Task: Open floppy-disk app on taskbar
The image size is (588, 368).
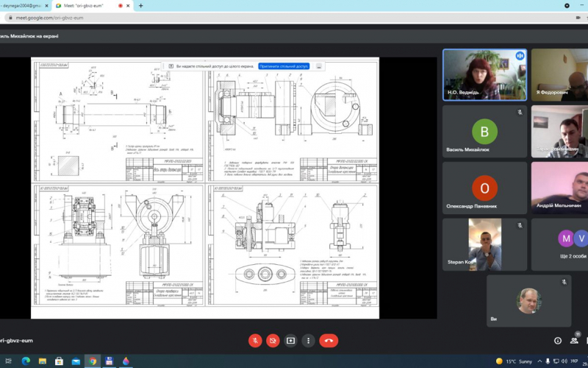Action: [x=109, y=361]
